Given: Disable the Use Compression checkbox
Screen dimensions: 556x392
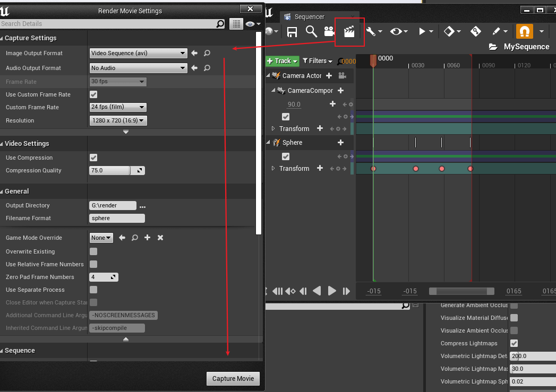Looking at the screenshot, I should [x=93, y=158].
